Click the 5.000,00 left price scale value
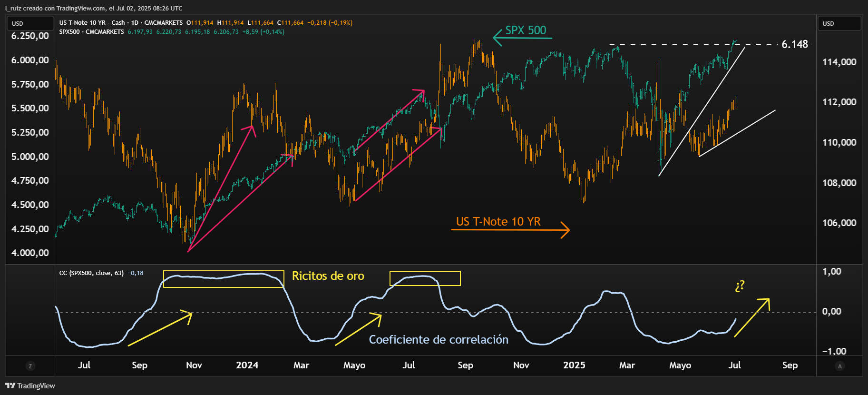This screenshot has height=395, width=868. (30, 157)
